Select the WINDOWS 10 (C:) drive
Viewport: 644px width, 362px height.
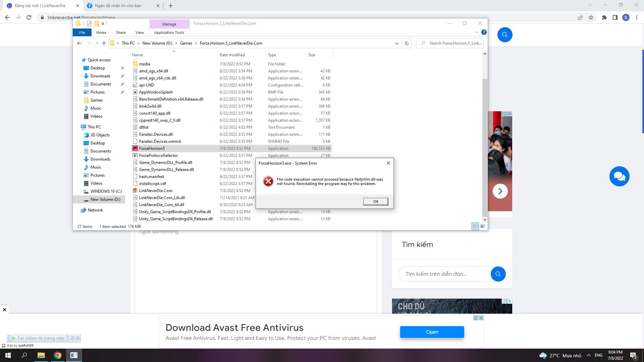click(106, 191)
